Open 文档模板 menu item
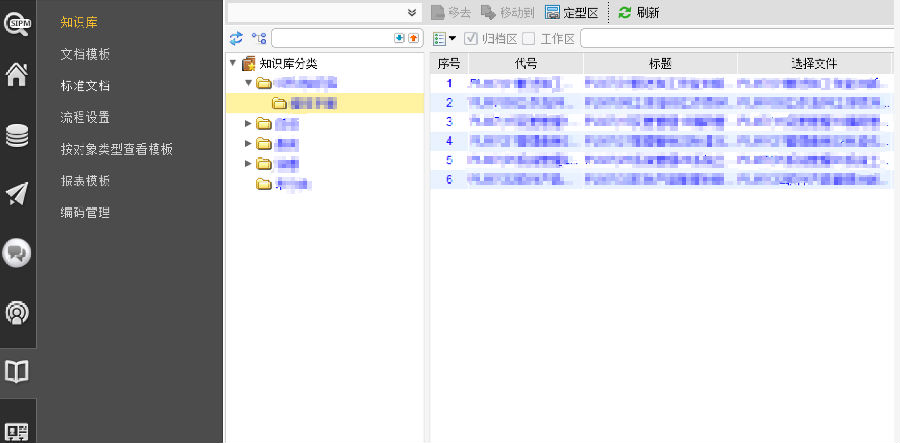Viewport: 900px width, 443px height. tap(85, 54)
